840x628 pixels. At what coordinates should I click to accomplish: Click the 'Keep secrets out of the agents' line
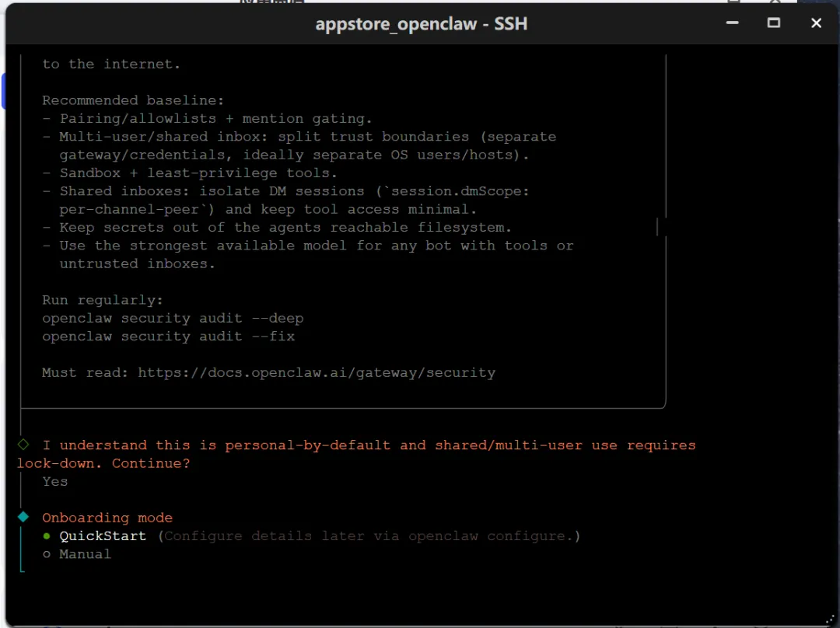point(277,228)
